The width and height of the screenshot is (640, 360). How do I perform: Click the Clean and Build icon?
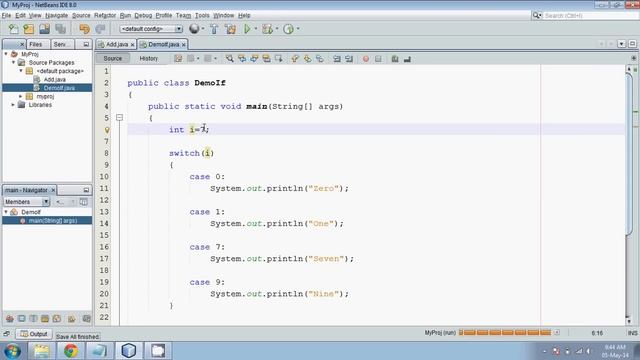[x=231, y=29]
